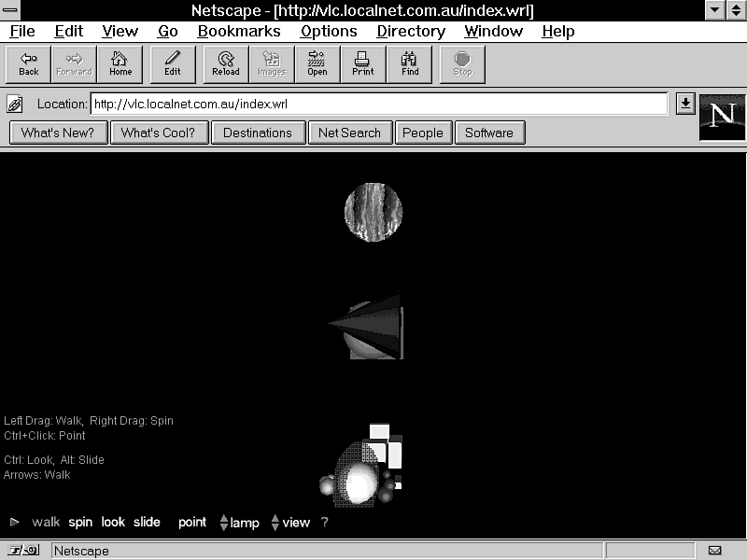Click the Find binoculars icon
The image size is (747, 560).
tap(409, 63)
